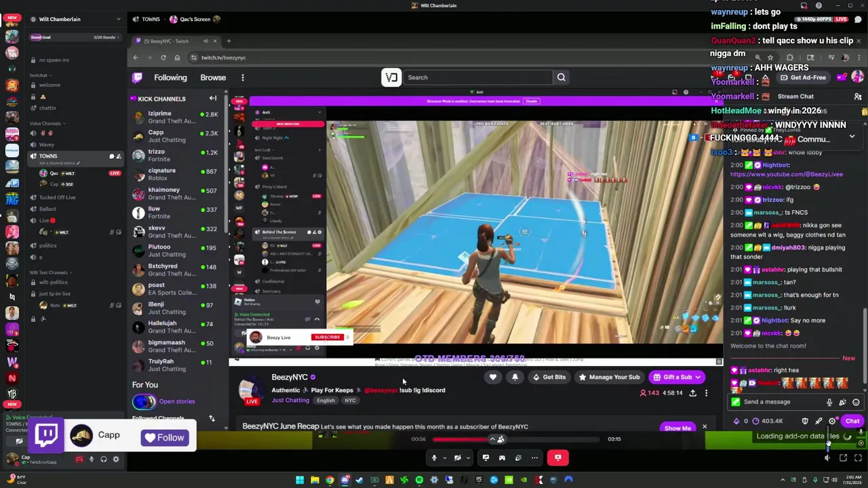Screen dimensions: 868x488
Task: Click the share screen icon in call controls
Action: [x=486, y=457]
